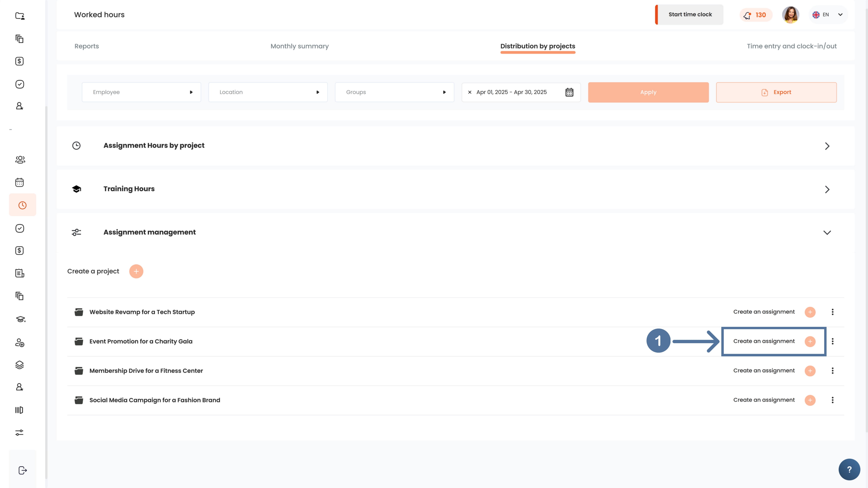Open the Groups filter dropdown
Image resolution: width=868 pixels, height=488 pixels.
click(395, 92)
